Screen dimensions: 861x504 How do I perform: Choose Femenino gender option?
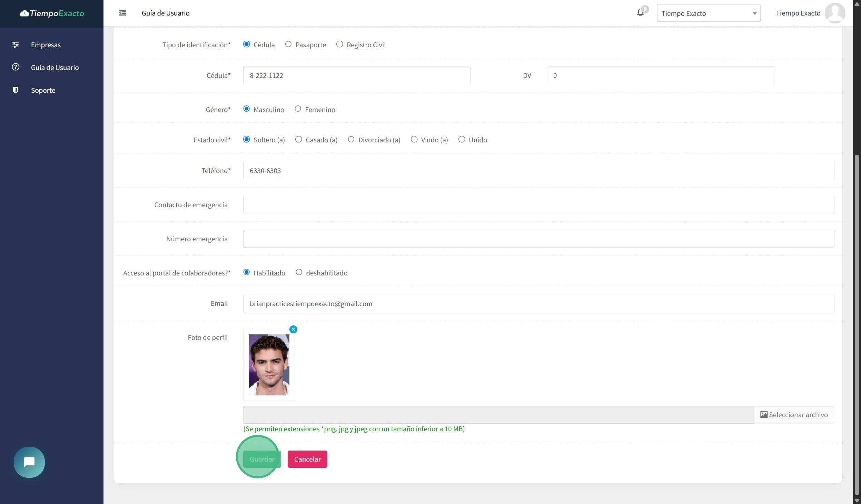coord(298,109)
